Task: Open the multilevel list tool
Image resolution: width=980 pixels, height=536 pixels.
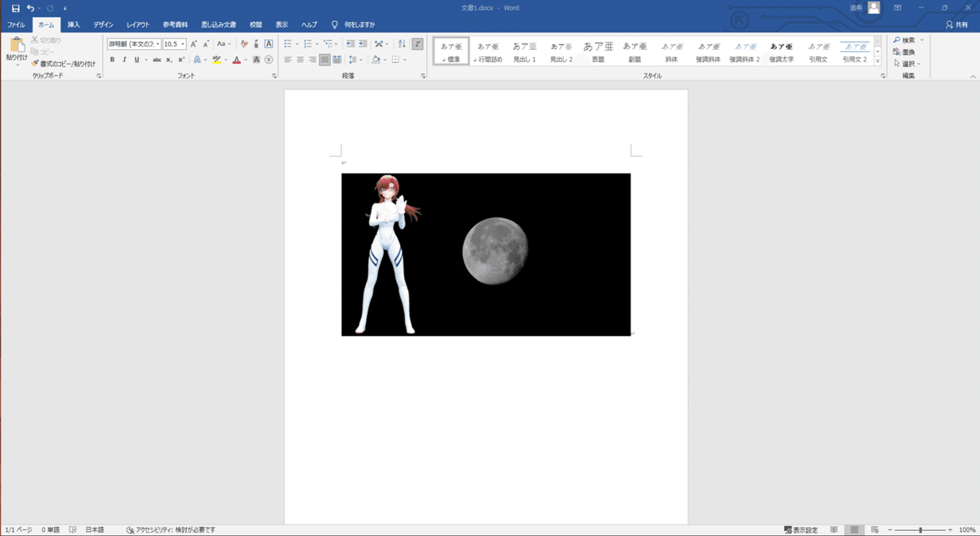Action: click(328, 44)
